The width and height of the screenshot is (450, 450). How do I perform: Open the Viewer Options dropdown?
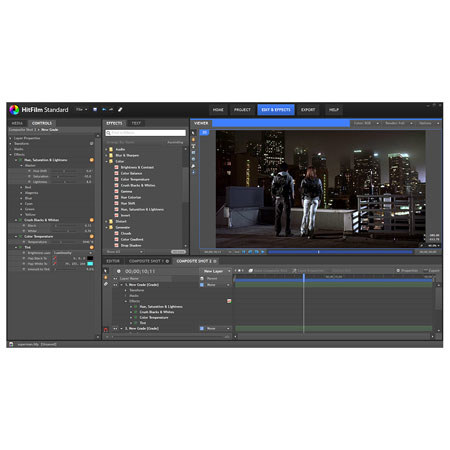429,123
